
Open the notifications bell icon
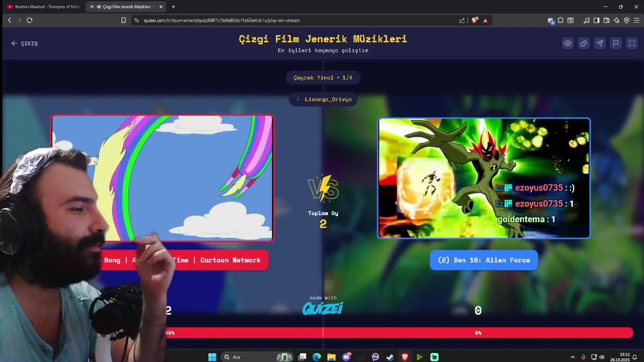[x=635, y=357]
